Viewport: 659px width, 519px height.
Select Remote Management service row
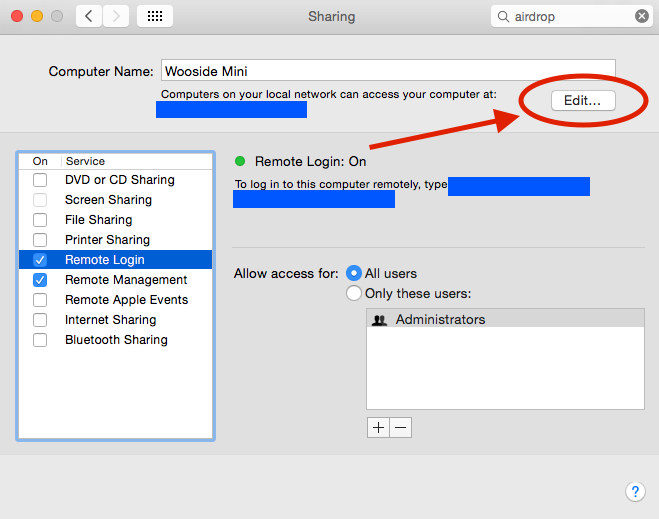[x=116, y=280]
